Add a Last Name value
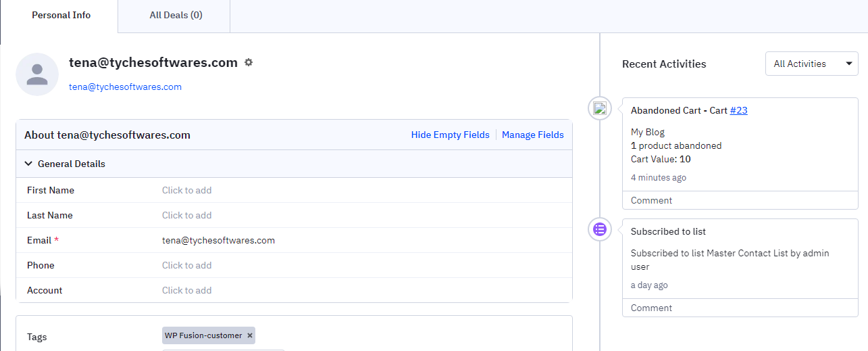The width and height of the screenshot is (868, 351). [x=186, y=215]
